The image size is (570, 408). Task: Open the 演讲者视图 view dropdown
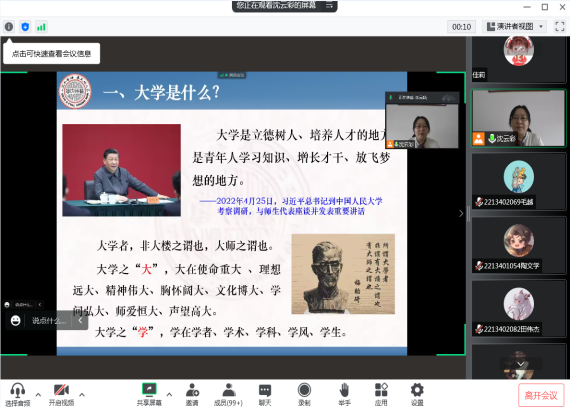point(514,27)
